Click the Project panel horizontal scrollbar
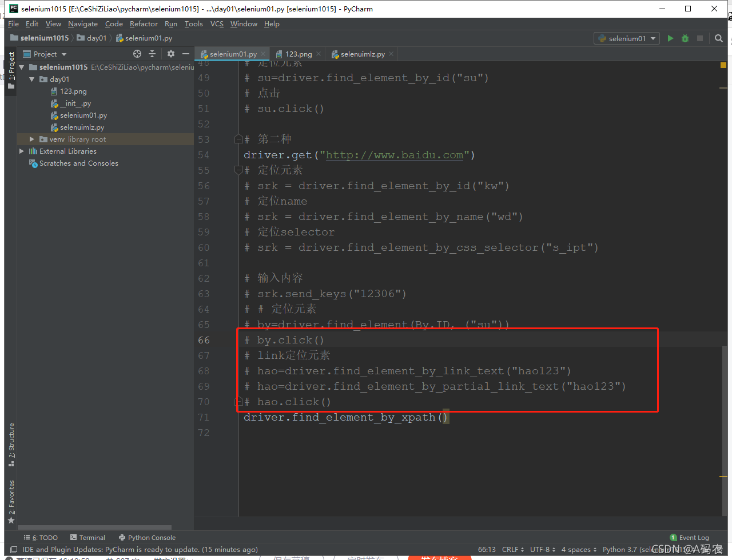 [94, 527]
